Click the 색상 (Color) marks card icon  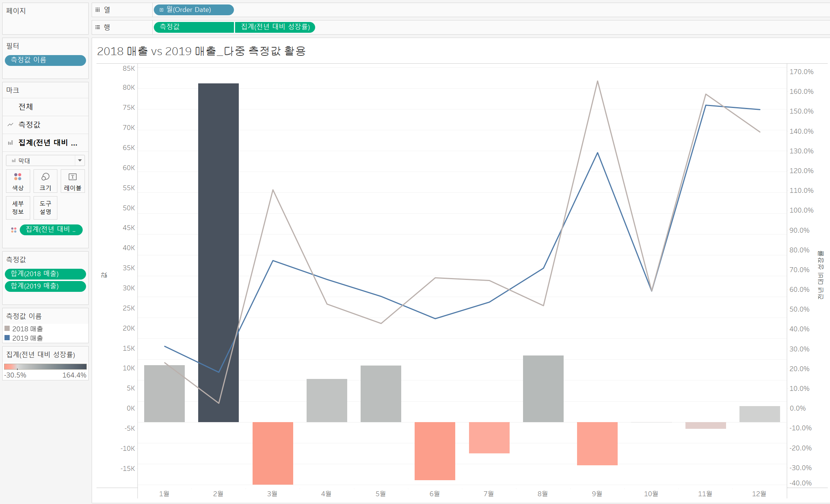(x=18, y=177)
